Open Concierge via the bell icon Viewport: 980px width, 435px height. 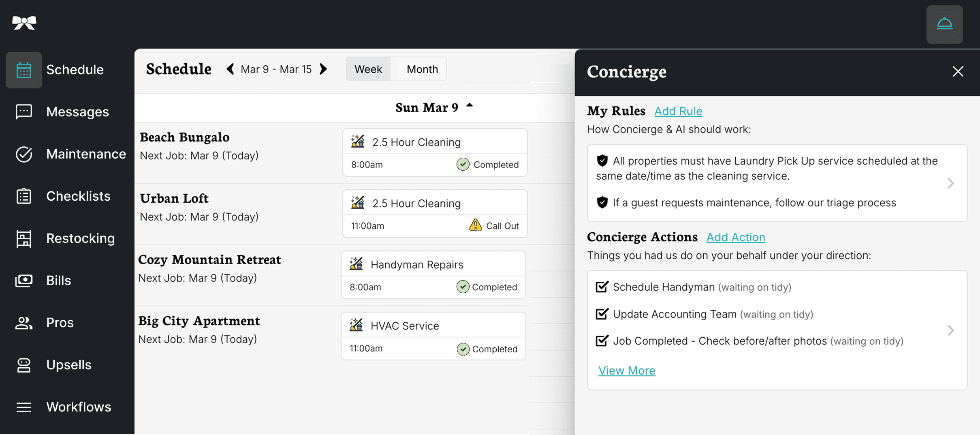pyautogui.click(x=945, y=24)
